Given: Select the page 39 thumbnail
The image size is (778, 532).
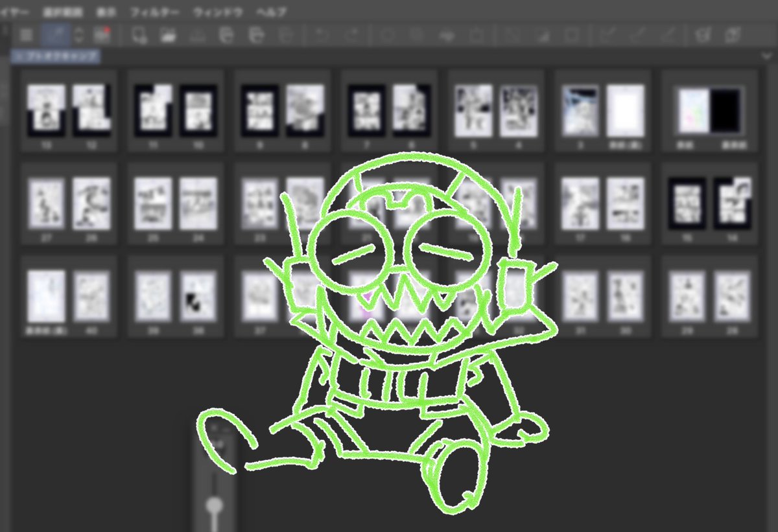Looking at the screenshot, I should [x=154, y=296].
